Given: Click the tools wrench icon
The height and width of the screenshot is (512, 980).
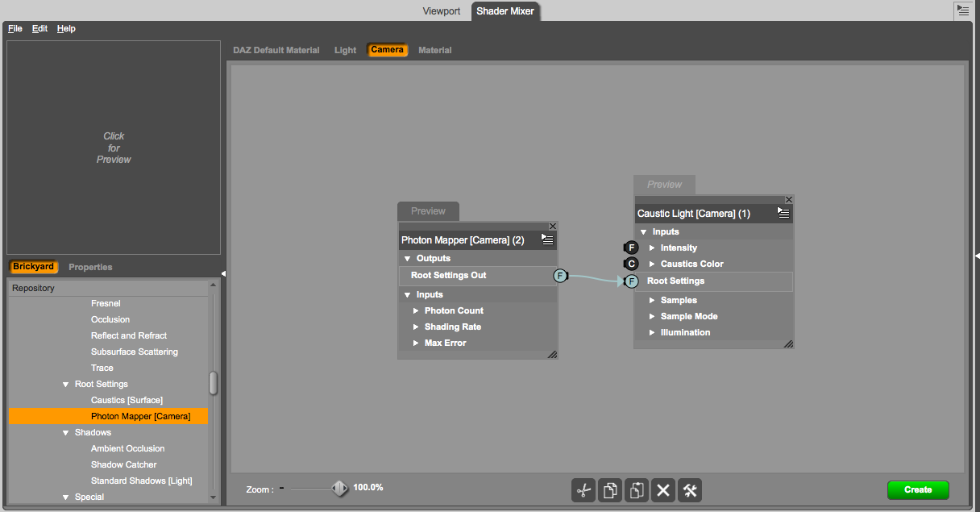Looking at the screenshot, I should point(690,490).
